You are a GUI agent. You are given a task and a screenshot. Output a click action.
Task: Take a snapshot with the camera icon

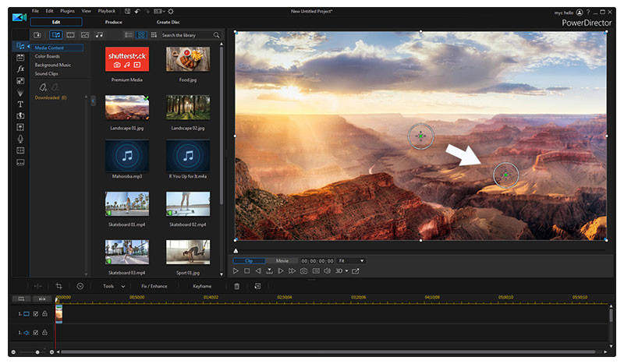click(x=303, y=271)
